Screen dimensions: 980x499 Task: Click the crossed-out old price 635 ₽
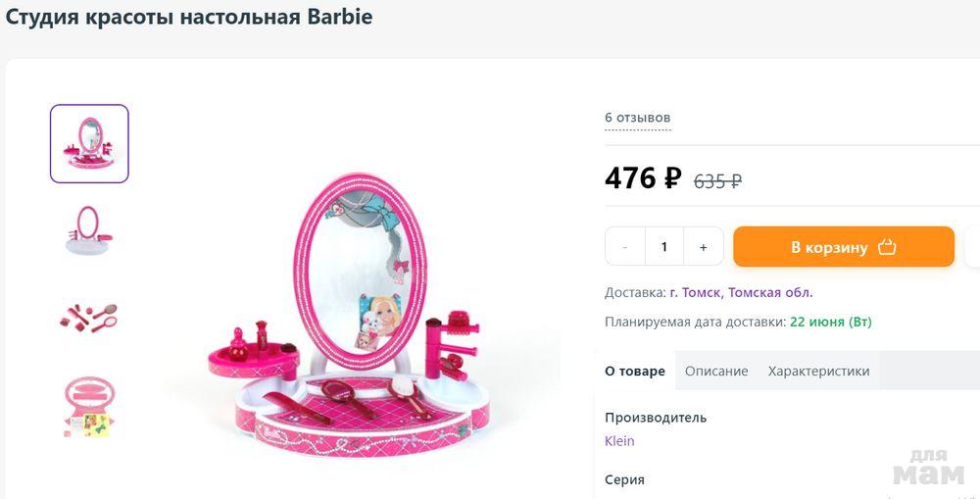(717, 180)
